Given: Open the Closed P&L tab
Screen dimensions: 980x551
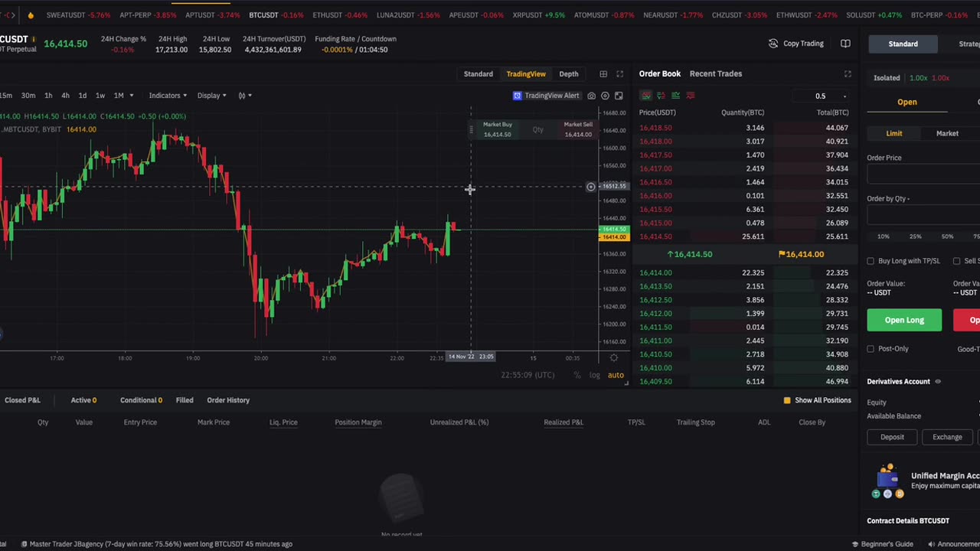Looking at the screenshot, I should coord(22,400).
